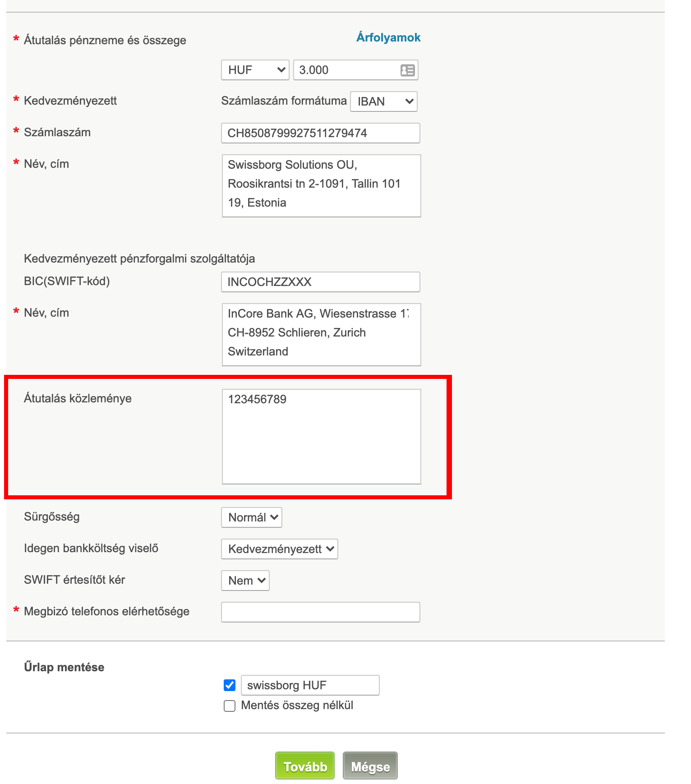Click the contact card icon in amount field
The width and height of the screenshot is (691, 784).
click(x=407, y=70)
